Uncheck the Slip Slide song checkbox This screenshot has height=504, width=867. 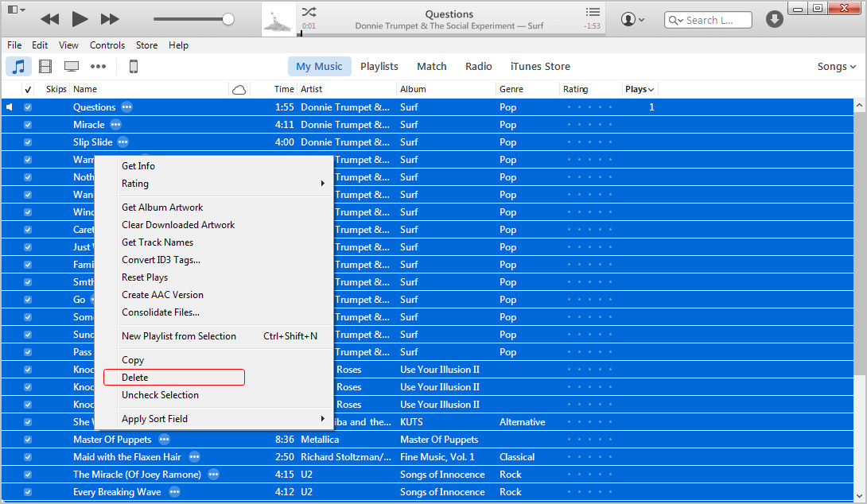pyautogui.click(x=28, y=142)
